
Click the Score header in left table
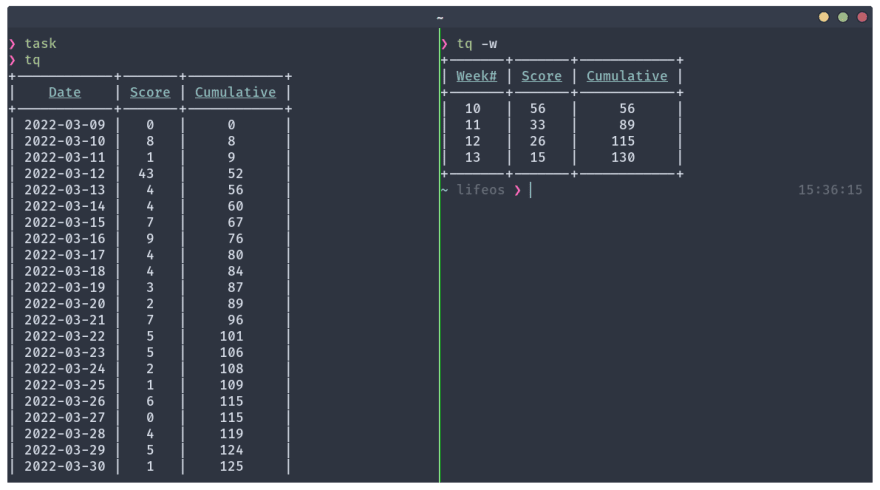click(150, 93)
